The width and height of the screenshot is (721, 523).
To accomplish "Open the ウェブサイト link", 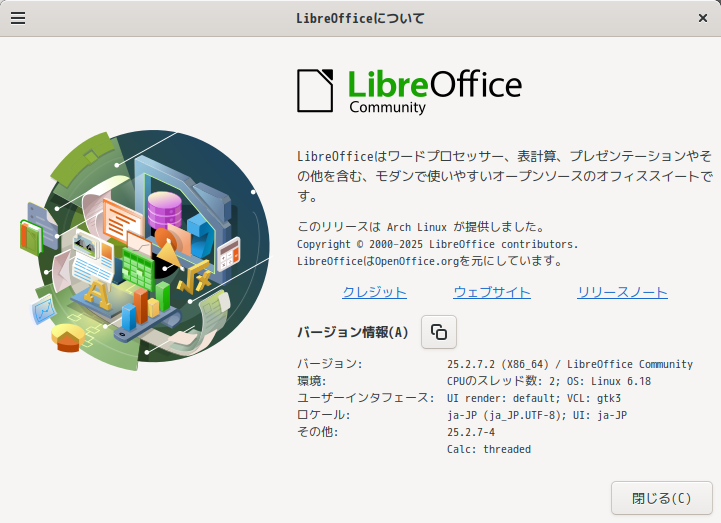I will click(491, 292).
